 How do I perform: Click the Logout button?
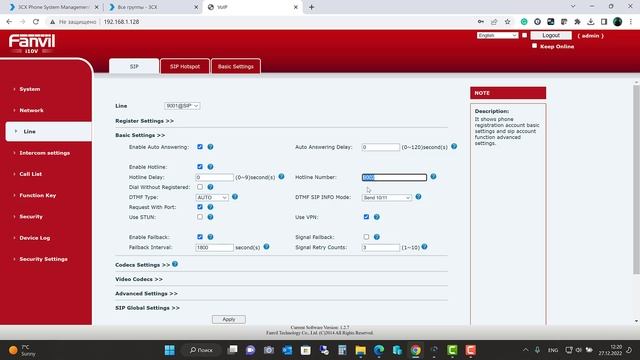(x=551, y=36)
